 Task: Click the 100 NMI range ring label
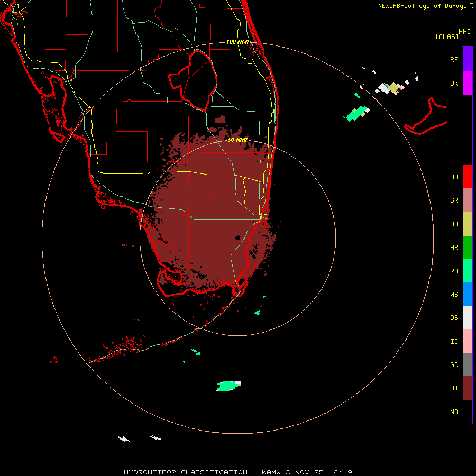tap(237, 42)
